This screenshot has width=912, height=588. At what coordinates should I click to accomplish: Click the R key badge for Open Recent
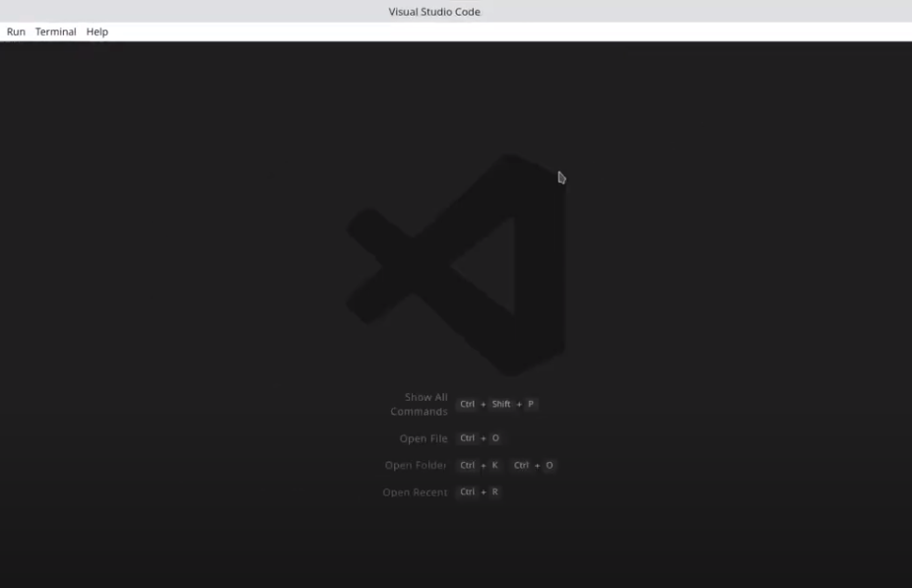pyautogui.click(x=494, y=491)
